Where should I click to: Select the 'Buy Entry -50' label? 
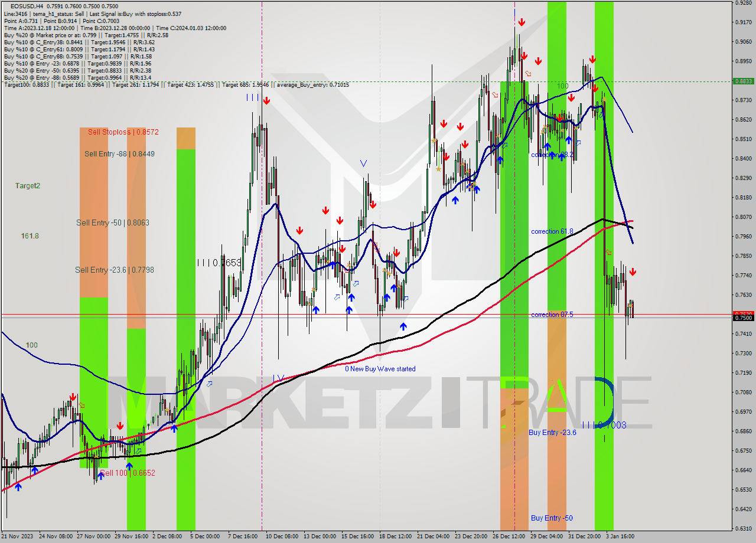click(x=552, y=518)
